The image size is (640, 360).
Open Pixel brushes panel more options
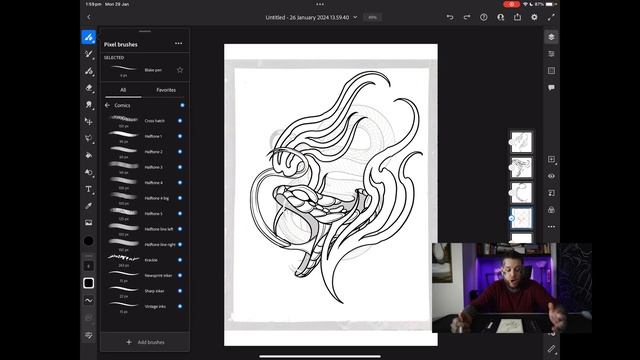178,43
